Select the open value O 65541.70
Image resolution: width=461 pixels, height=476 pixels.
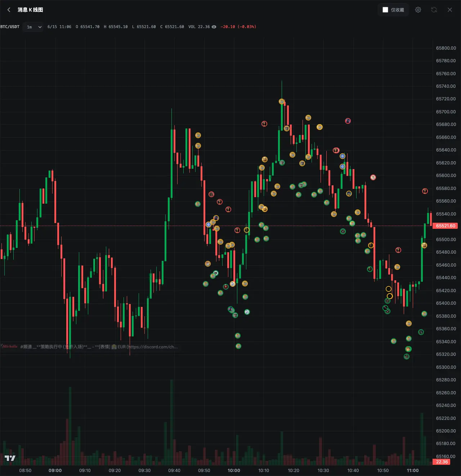(x=88, y=27)
